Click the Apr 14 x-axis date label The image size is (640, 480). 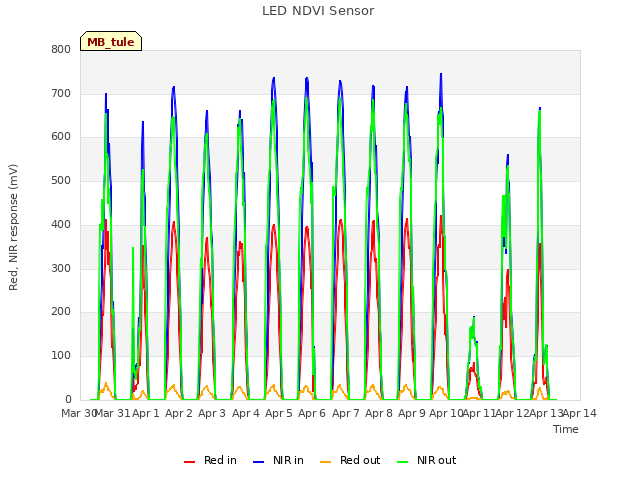(580, 413)
